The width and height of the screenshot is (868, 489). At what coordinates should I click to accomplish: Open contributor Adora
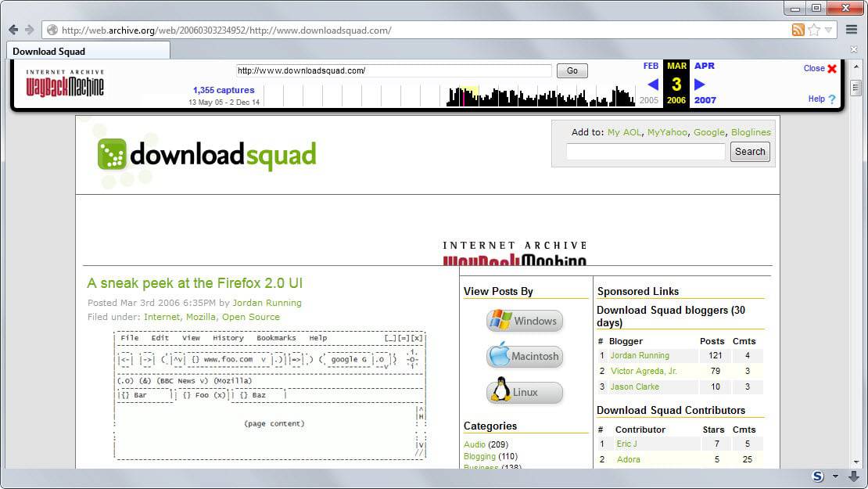628,459
